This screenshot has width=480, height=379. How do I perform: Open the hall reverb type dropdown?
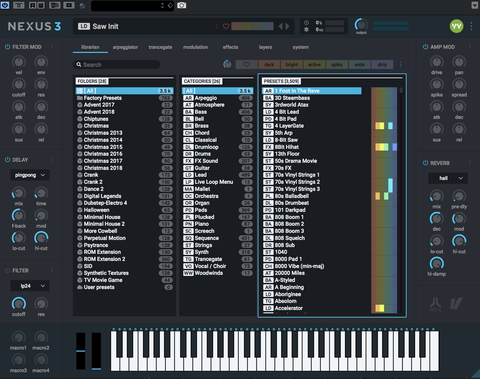(448, 178)
